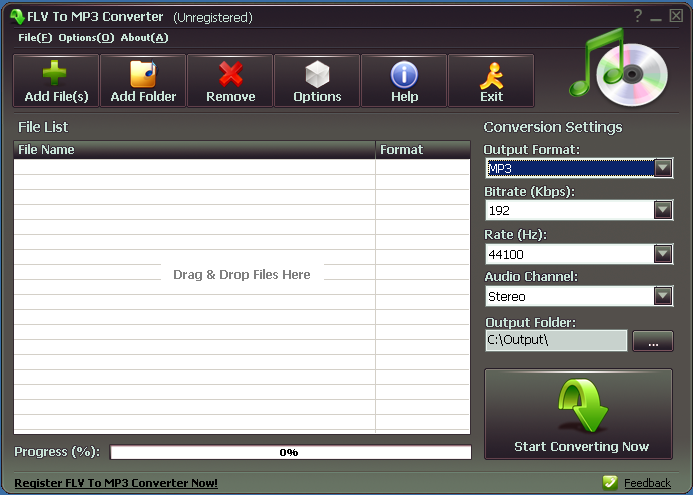Close the converter window
This screenshot has width=693, height=495.
(x=676, y=16)
